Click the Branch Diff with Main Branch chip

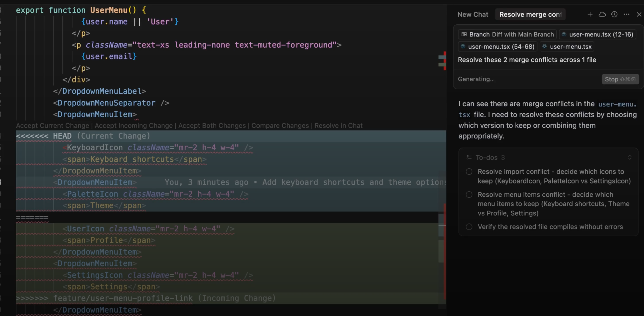508,34
